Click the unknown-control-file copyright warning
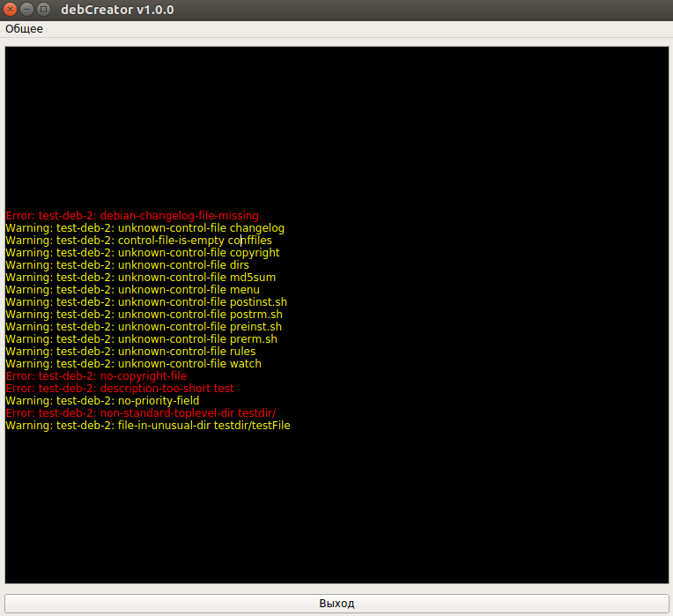Screen dimensions: 673x616 pos(143,253)
